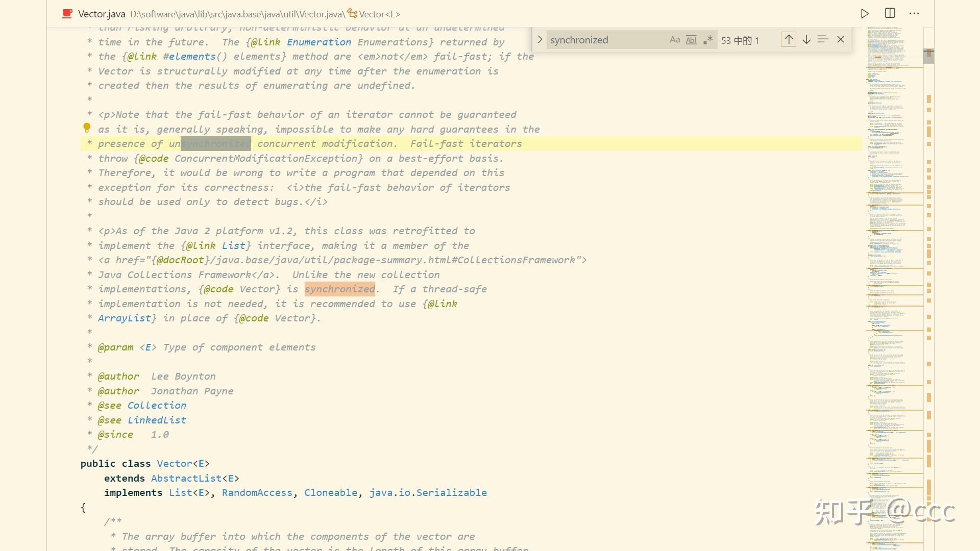980x551 pixels.
Task: Click the lightbulb quick-fix icon
Action: pos(87,128)
